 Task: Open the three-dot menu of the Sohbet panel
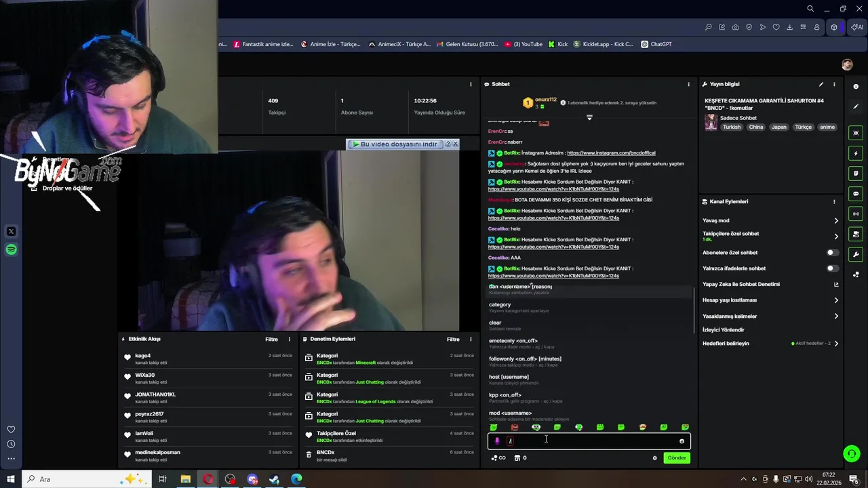pyautogui.click(x=688, y=84)
